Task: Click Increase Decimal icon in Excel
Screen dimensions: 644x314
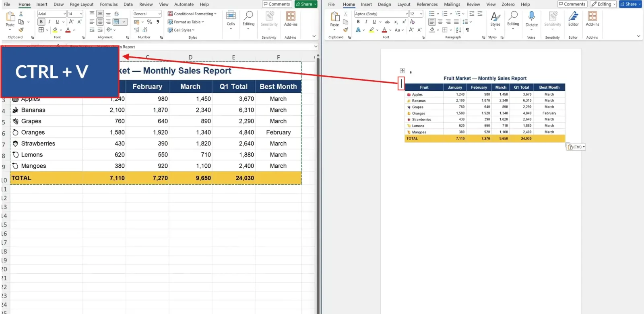Action: [136, 30]
